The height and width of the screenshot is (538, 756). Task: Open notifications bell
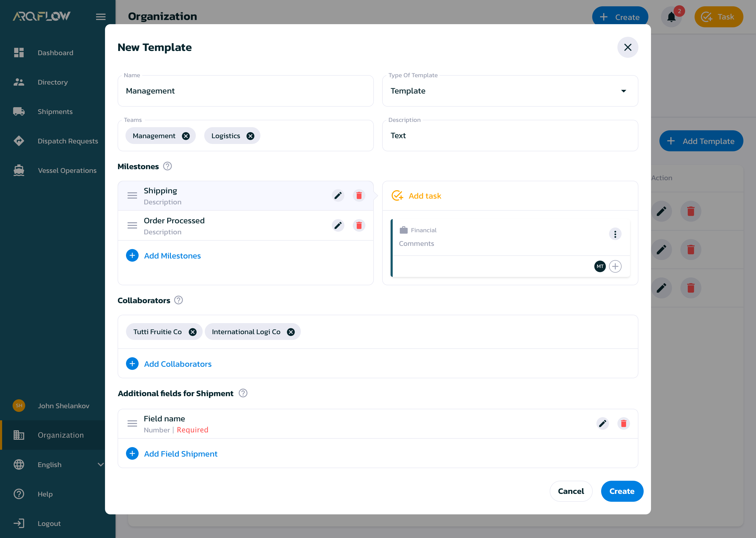click(x=671, y=17)
